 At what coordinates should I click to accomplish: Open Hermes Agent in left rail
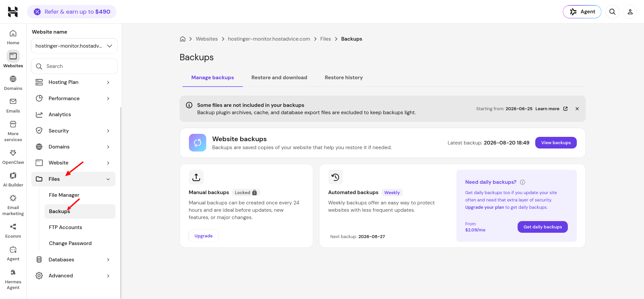click(13, 279)
